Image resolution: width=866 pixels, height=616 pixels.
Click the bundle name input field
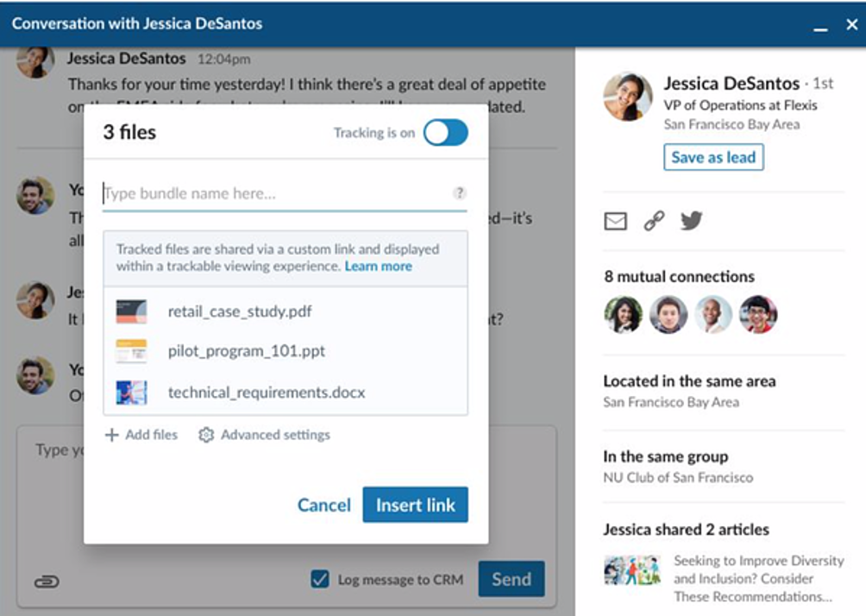pyautogui.click(x=259, y=193)
